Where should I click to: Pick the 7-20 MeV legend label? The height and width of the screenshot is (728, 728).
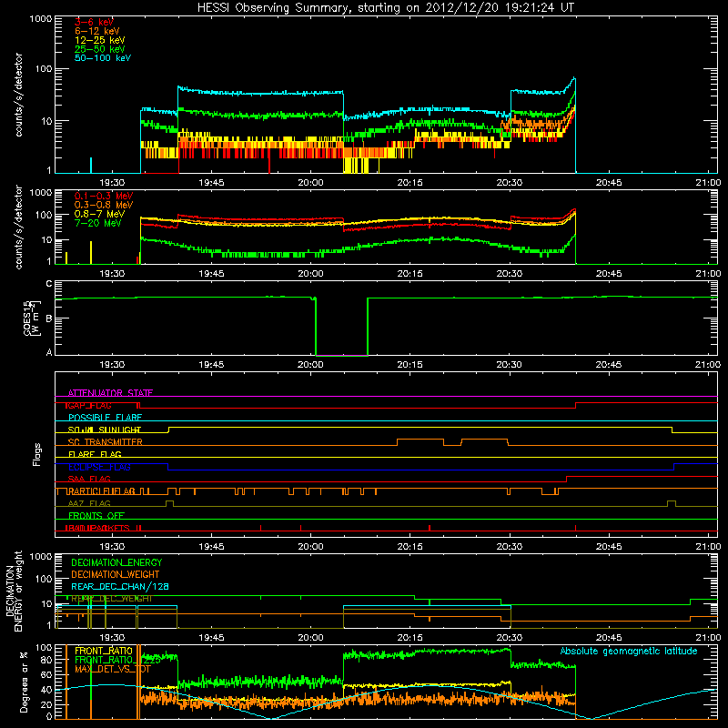[98, 223]
